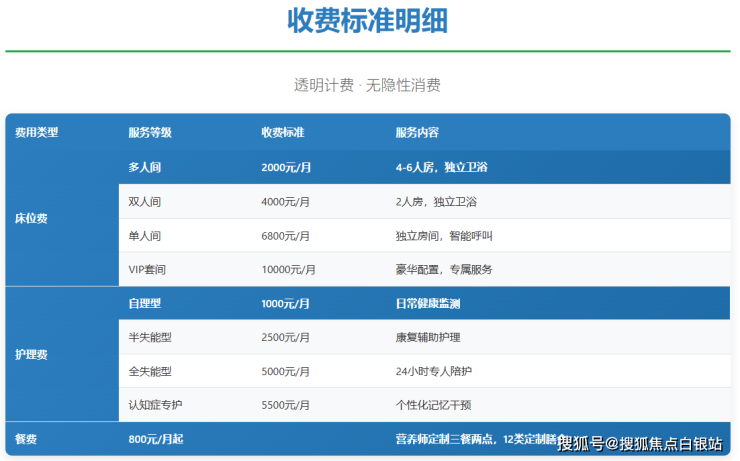Viewport: 740px width, 461px height.
Task: Select the 双人间 service level cell
Action: 145,201
